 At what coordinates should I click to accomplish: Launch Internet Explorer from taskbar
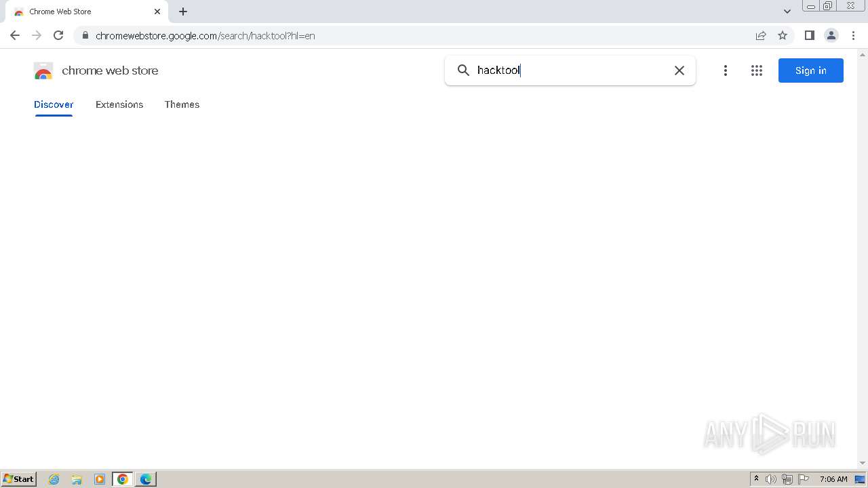54,479
